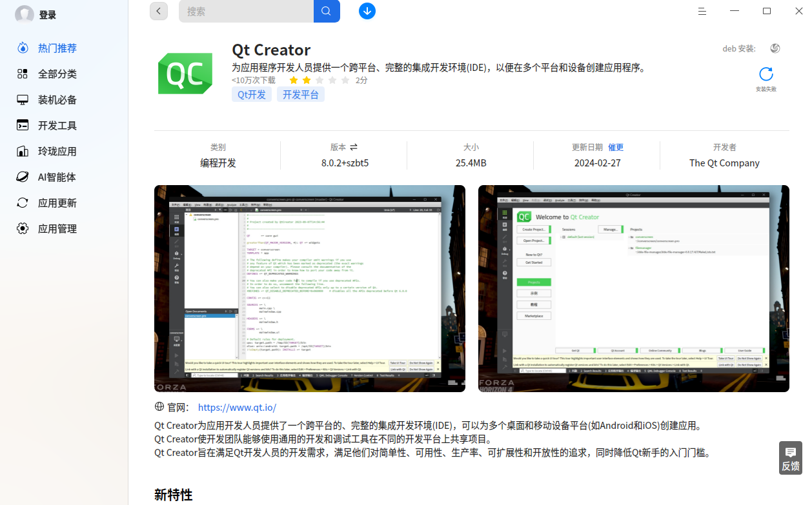
Task: Open the 登录 login link
Action: tap(47, 15)
